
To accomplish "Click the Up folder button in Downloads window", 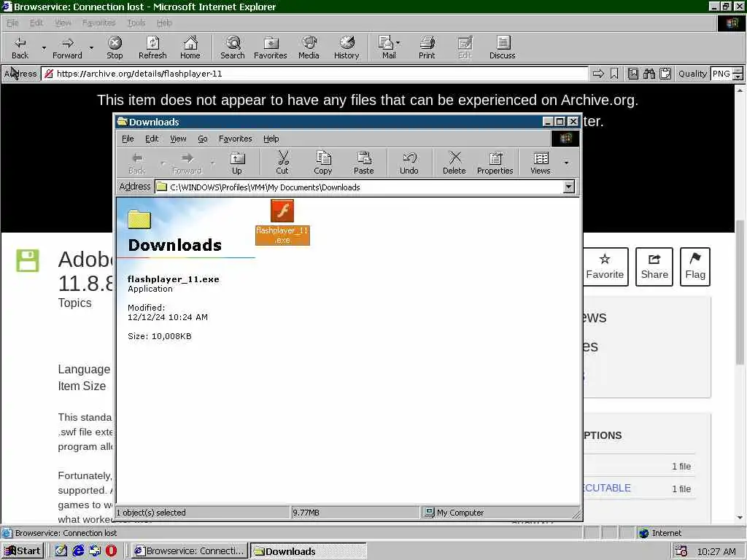I will point(237,163).
